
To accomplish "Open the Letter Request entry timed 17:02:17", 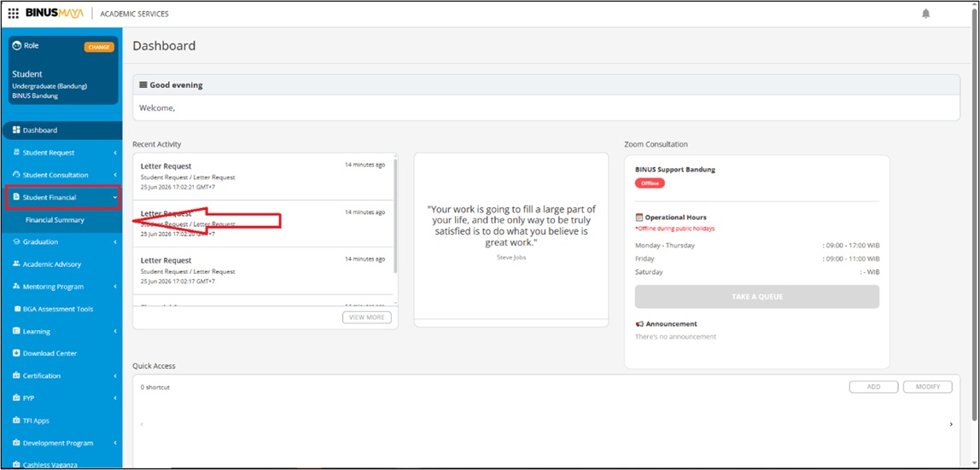I will 265,271.
